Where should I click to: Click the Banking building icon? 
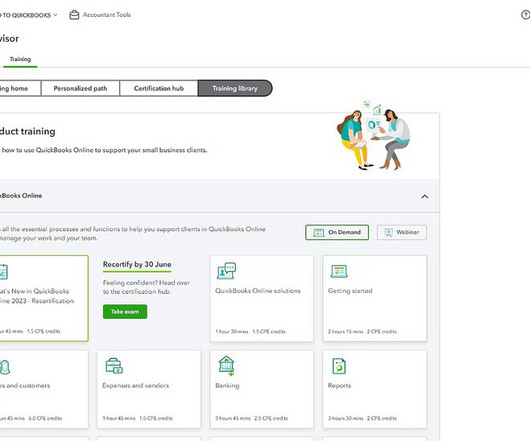tap(226, 366)
